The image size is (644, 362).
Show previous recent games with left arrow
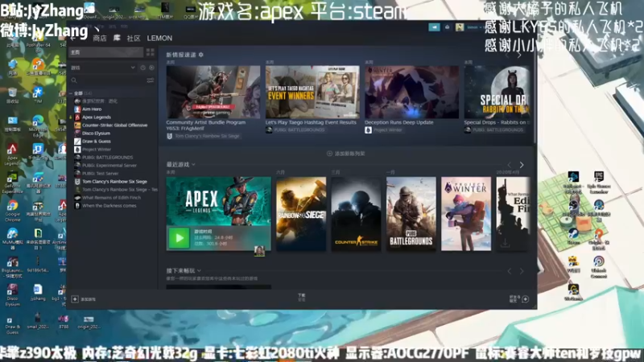[510, 165]
